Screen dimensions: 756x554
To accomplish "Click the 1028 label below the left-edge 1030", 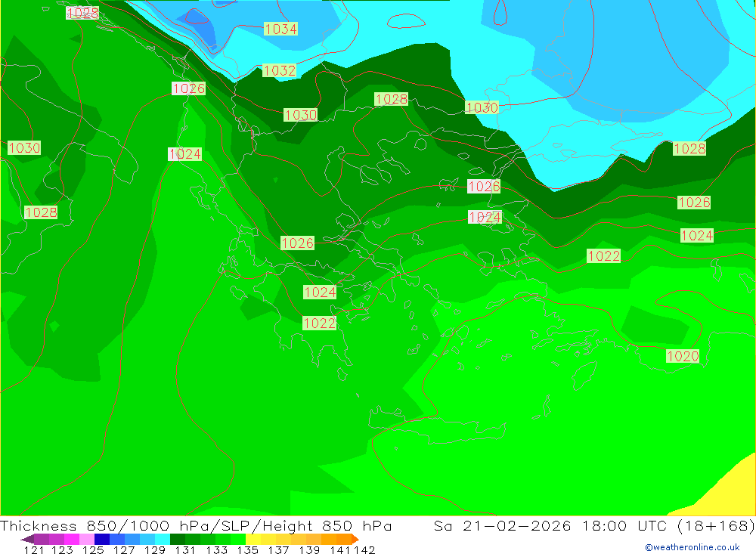I will [x=41, y=212].
